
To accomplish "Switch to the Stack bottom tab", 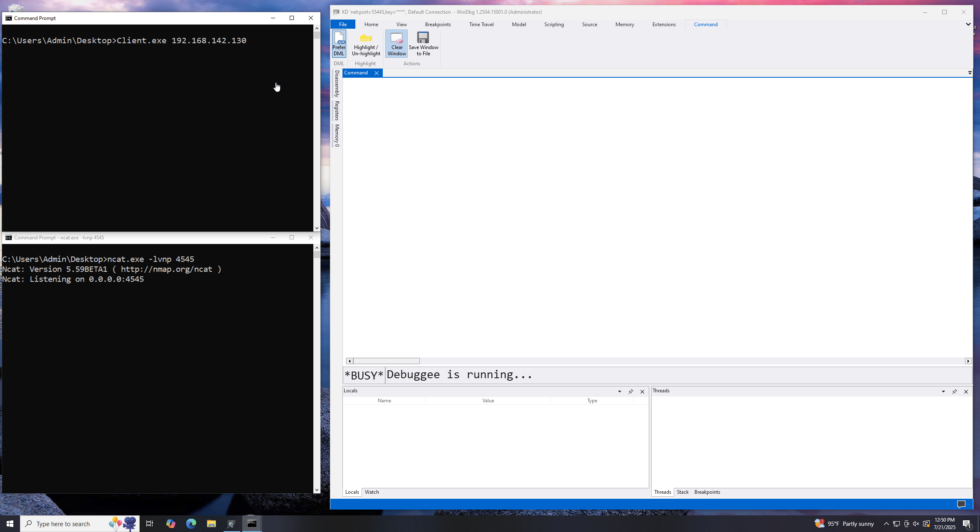I will [682, 492].
